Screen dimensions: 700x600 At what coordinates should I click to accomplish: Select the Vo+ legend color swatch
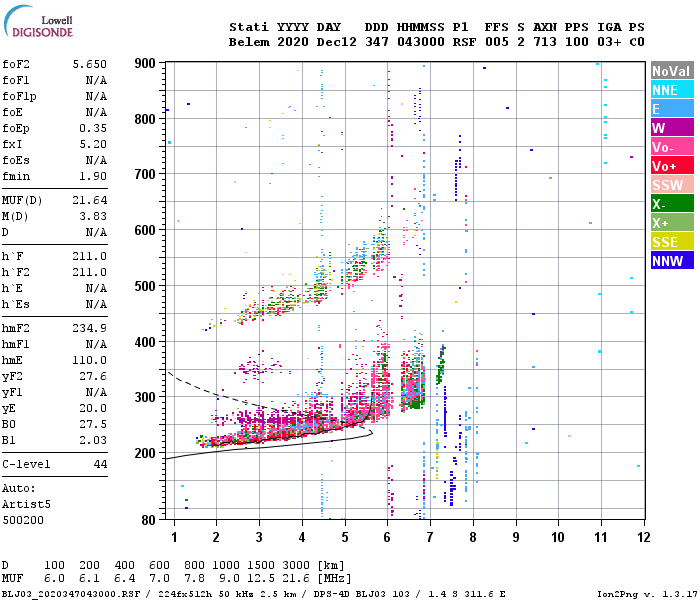point(672,166)
